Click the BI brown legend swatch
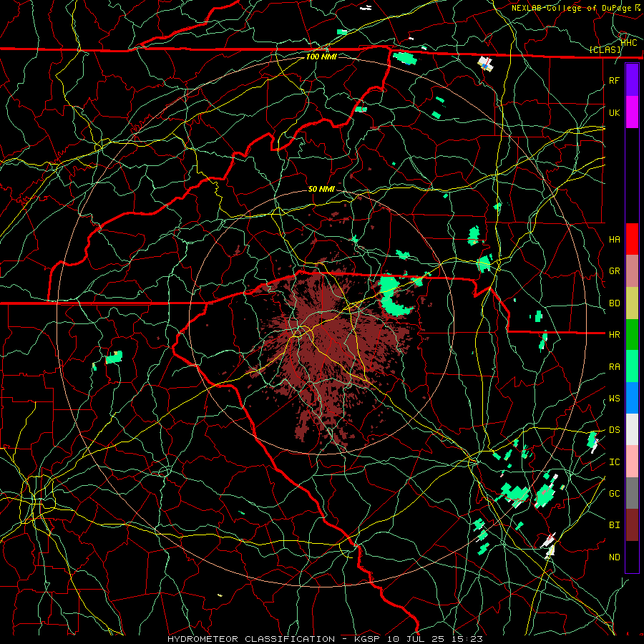This screenshot has height=644, width=644. pyautogui.click(x=632, y=525)
